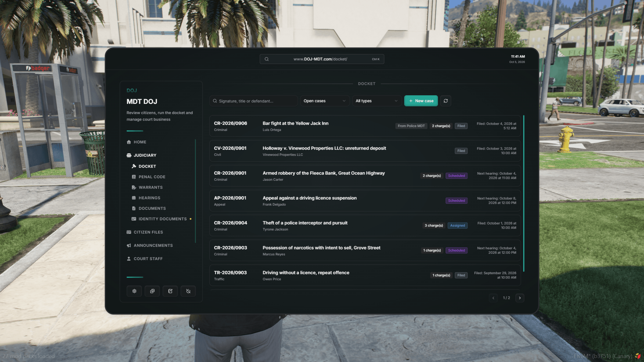Click the Scheduled badge on the appeal case
Image resolution: width=644 pixels, height=362 pixels.
pos(456,201)
